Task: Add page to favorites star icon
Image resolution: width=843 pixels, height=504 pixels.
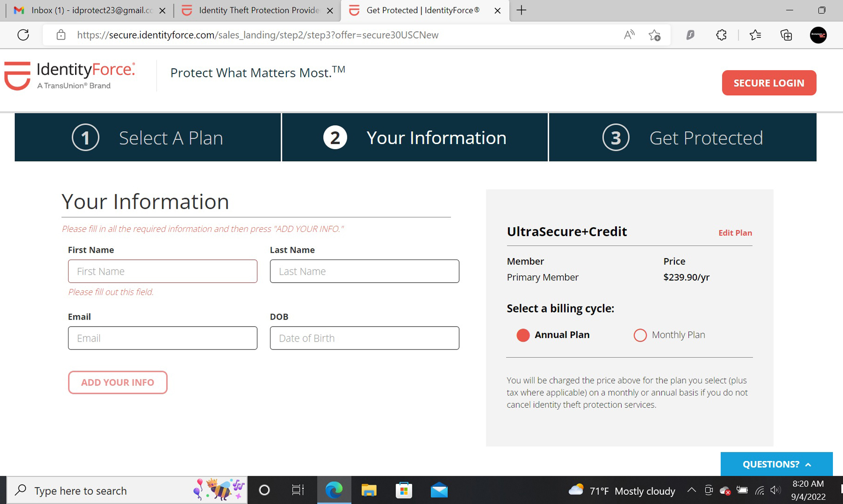Action: 654,35
